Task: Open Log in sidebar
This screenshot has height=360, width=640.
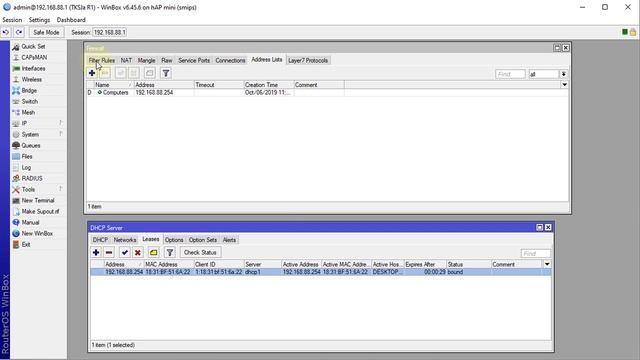Action: click(26, 167)
